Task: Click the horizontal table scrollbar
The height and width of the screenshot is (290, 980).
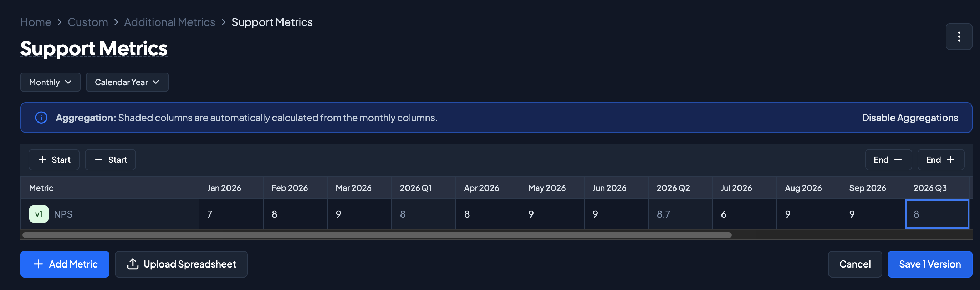Action: point(377,235)
